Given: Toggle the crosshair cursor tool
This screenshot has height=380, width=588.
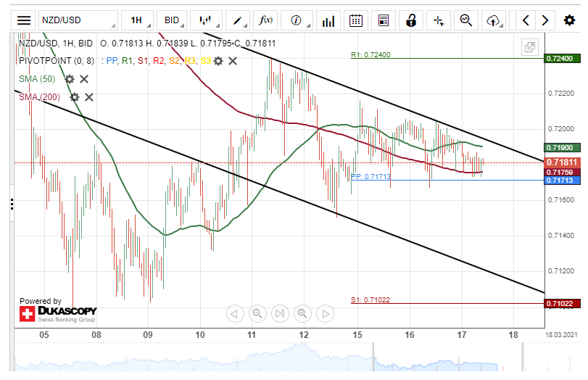Looking at the screenshot, I should pyautogui.click(x=439, y=20).
